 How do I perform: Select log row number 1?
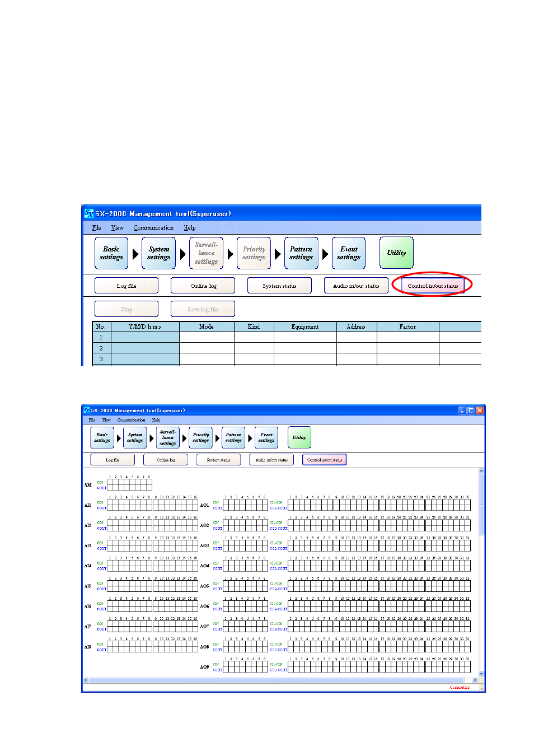pos(101,338)
